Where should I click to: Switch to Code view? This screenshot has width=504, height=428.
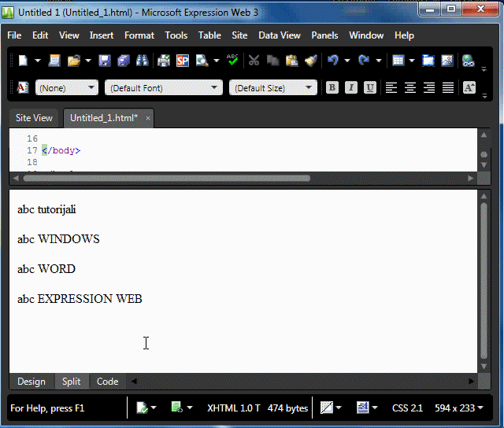[107, 382]
